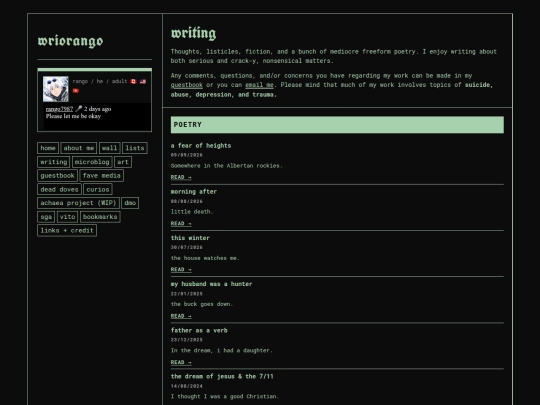This screenshot has width=540, height=405.
Task: Open the sga page
Action: [46, 217]
